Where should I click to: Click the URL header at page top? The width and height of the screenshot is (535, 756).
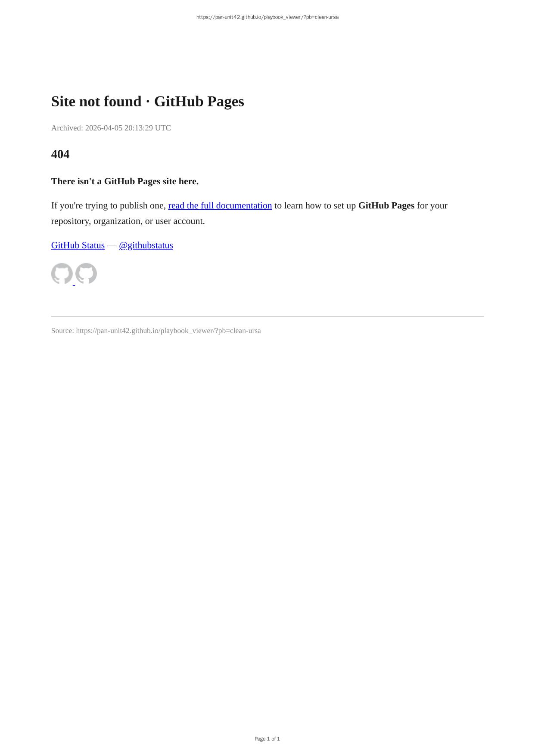click(267, 17)
